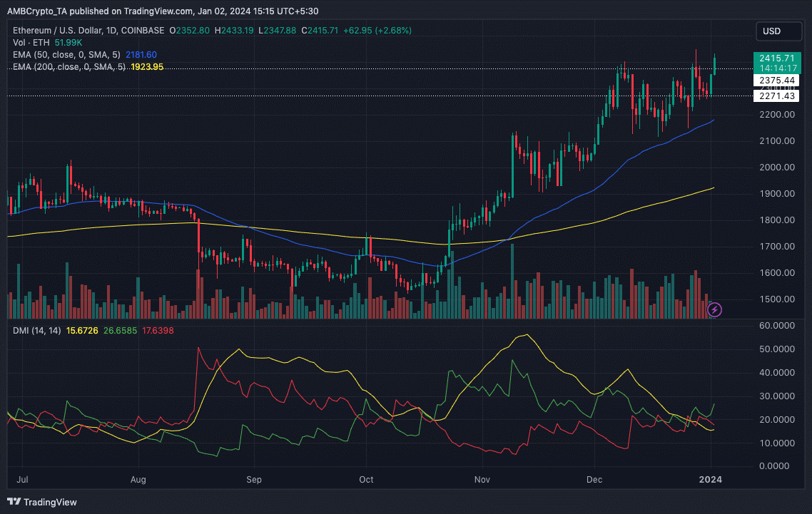Click the 2024 label on the time axis
This screenshot has height=514, width=812.
[711, 480]
